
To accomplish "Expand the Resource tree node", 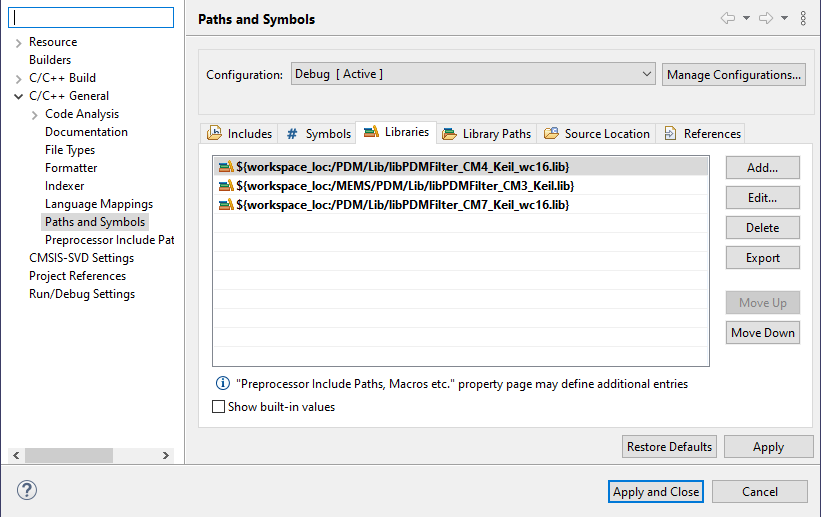I will point(18,42).
